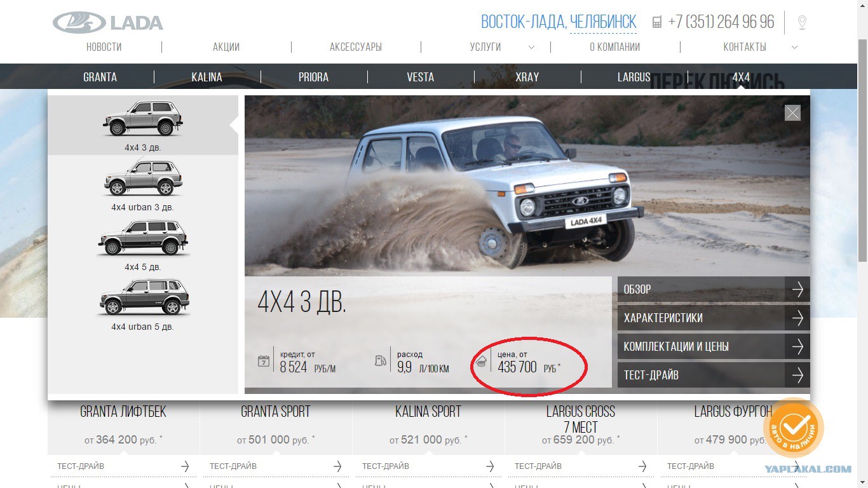This screenshot has height=488, width=868.
Task: Click arrow icon next to ОБЗОР
Action: pyautogui.click(x=797, y=289)
